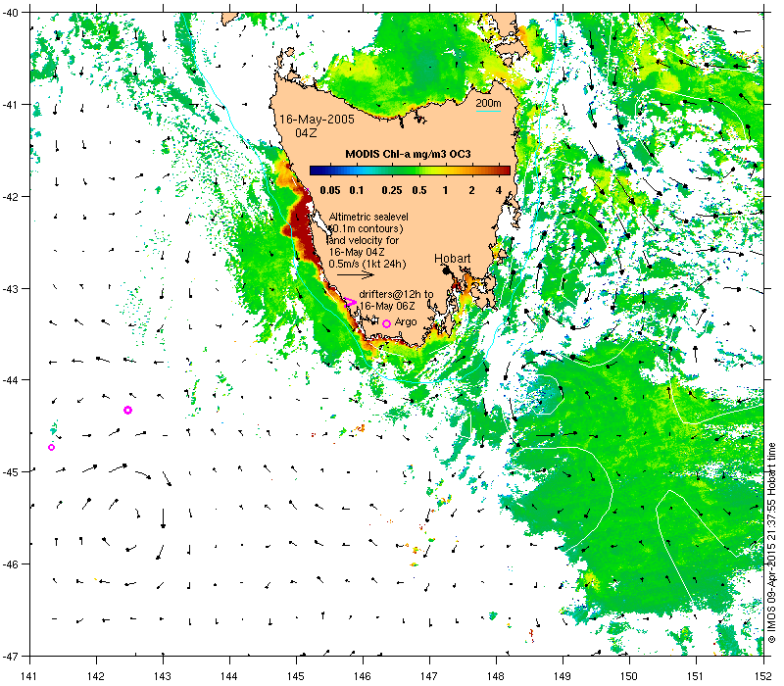Click the 150 longitude axis label
Screen dimensions: 784x686
click(x=628, y=676)
